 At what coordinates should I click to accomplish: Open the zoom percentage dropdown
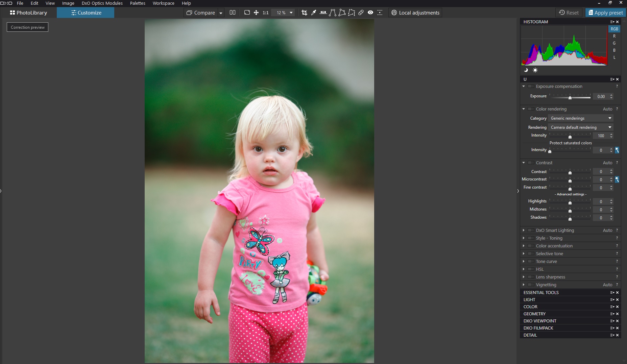(291, 13)
